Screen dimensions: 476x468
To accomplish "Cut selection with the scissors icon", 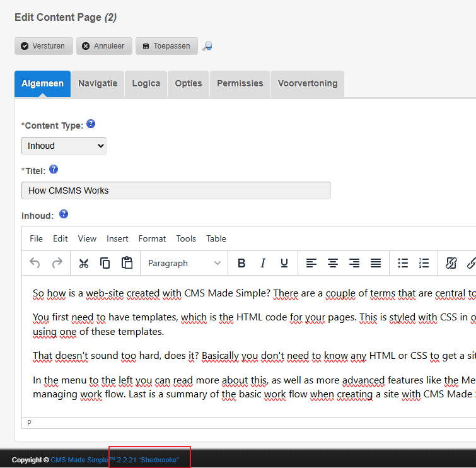I will coord(83,263).
